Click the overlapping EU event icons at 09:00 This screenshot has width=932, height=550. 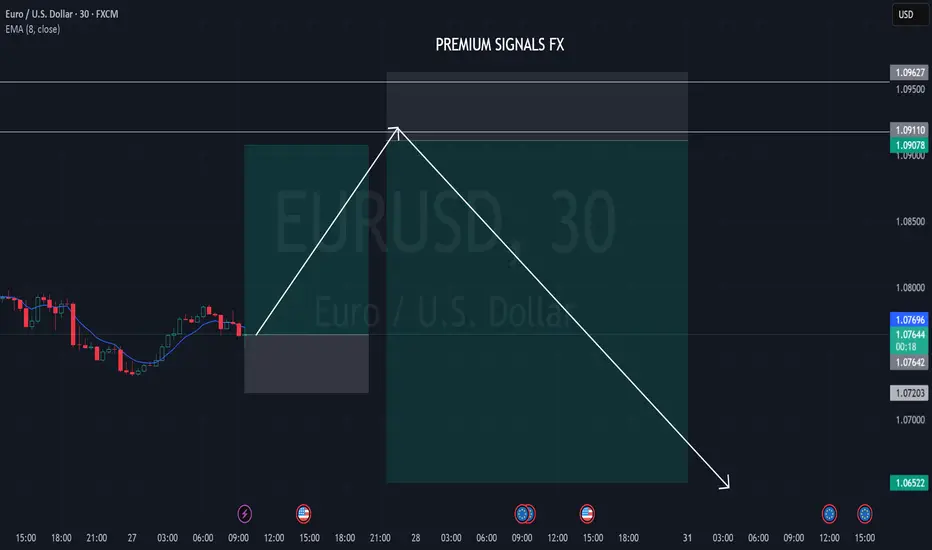click(x=525, y=513)
